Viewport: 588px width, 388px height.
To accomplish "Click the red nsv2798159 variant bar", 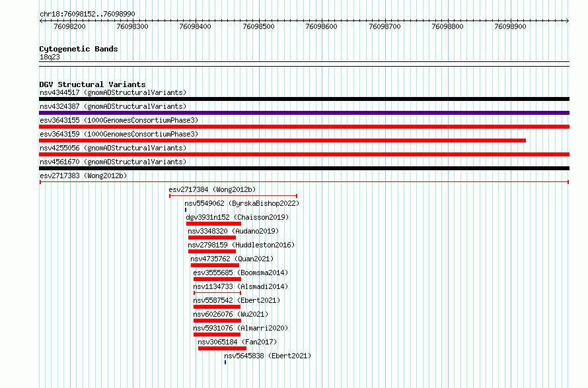I will click(212, 251).
